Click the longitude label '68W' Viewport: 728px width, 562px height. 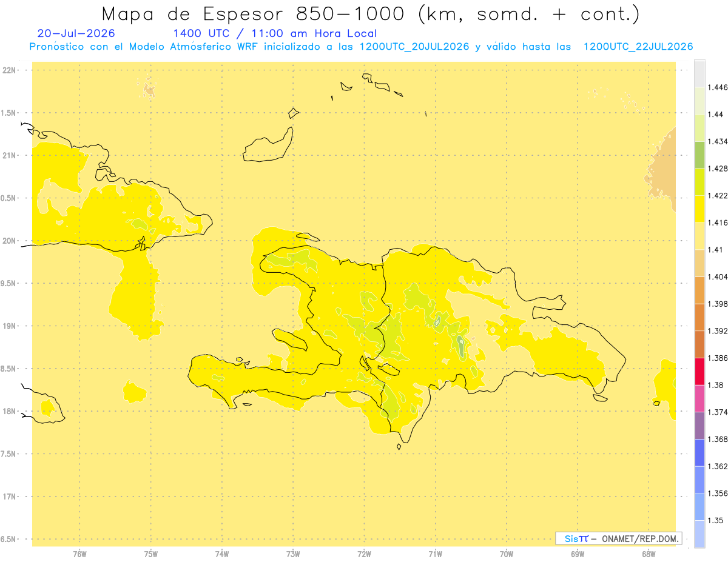(649, 554)
